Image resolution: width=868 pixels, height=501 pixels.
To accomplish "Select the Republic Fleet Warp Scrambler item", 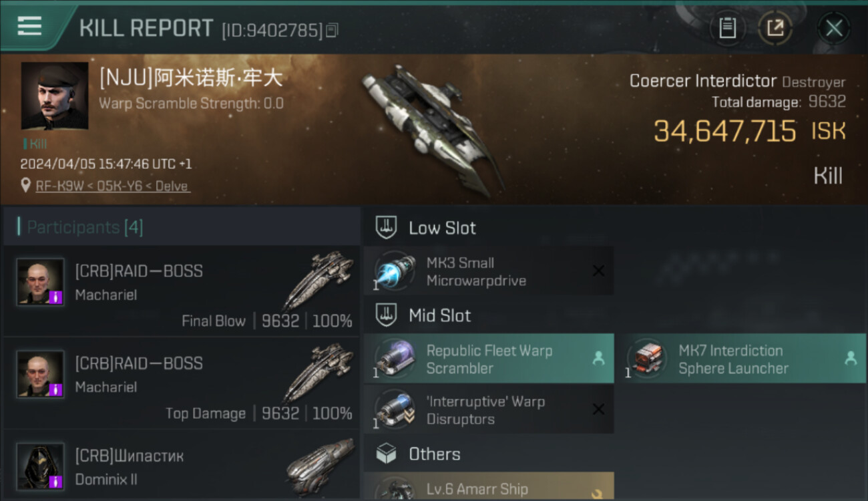I will (x=489, y=359).
